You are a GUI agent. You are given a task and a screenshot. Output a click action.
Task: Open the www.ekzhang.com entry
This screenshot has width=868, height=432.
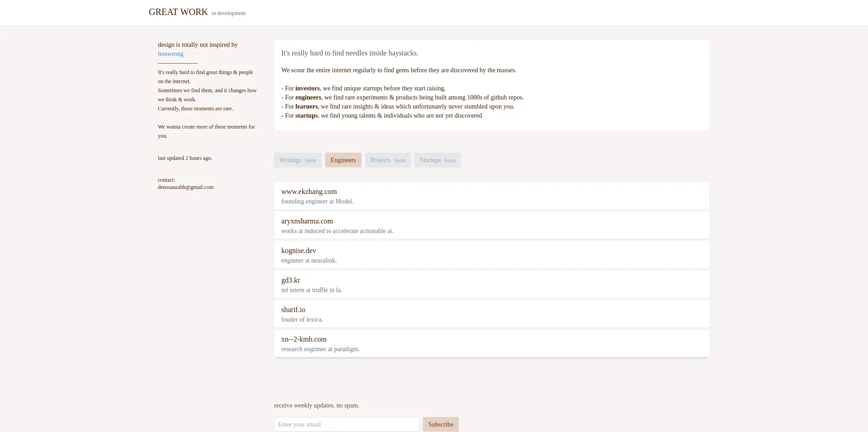[309, 192]
